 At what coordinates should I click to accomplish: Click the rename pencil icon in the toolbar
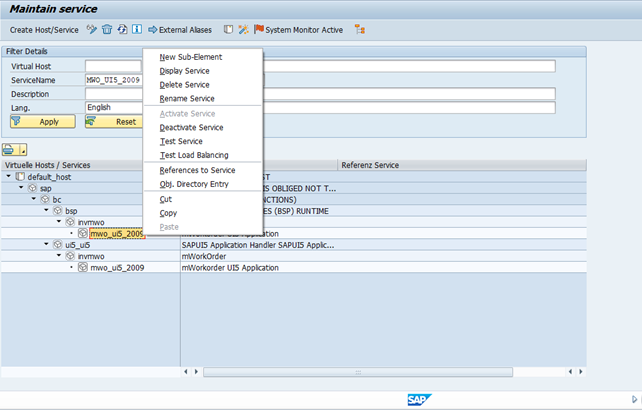92,30
